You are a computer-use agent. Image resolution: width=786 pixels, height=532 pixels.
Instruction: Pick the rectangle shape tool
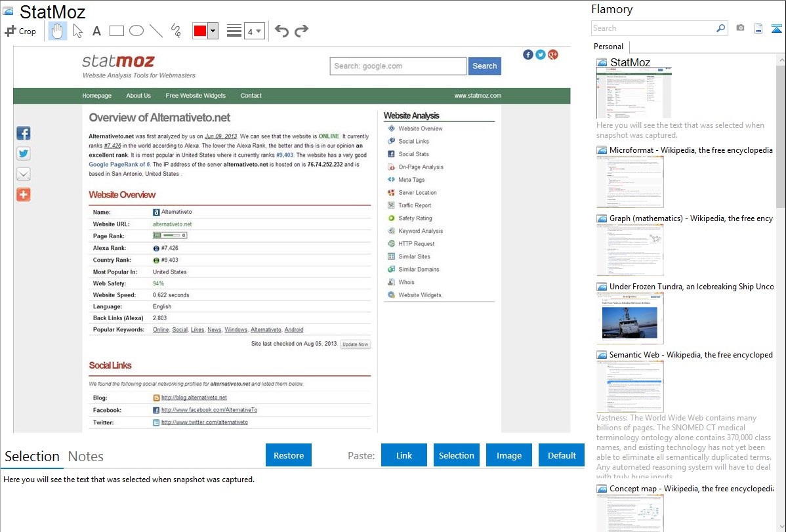pyautogui.click(x=117, y=31)
